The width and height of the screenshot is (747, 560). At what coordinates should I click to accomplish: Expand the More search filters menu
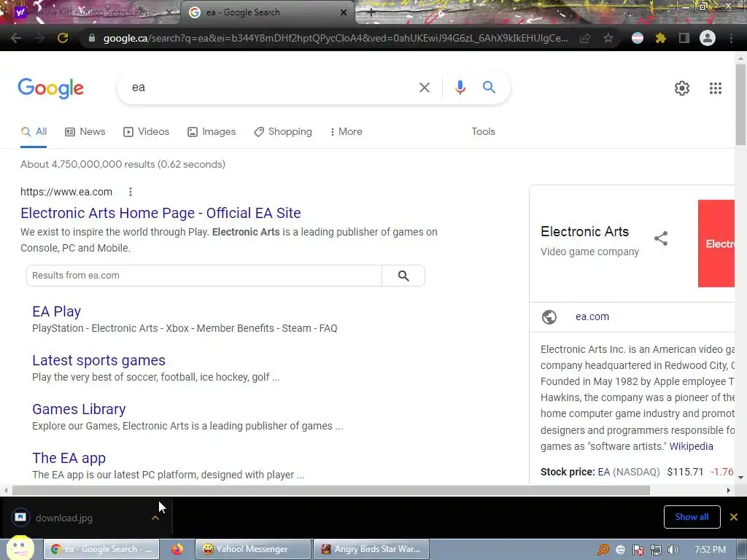pos(347,132)
